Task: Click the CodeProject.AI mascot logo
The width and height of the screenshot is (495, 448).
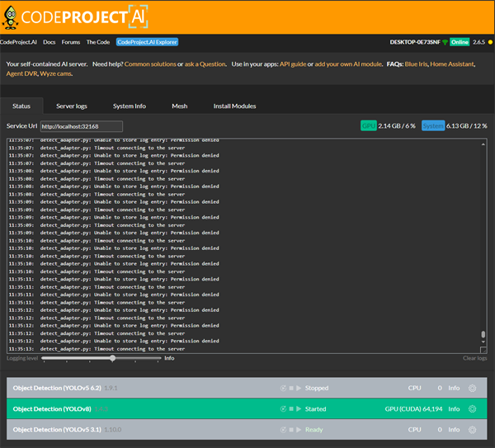Action: point(10,17)
